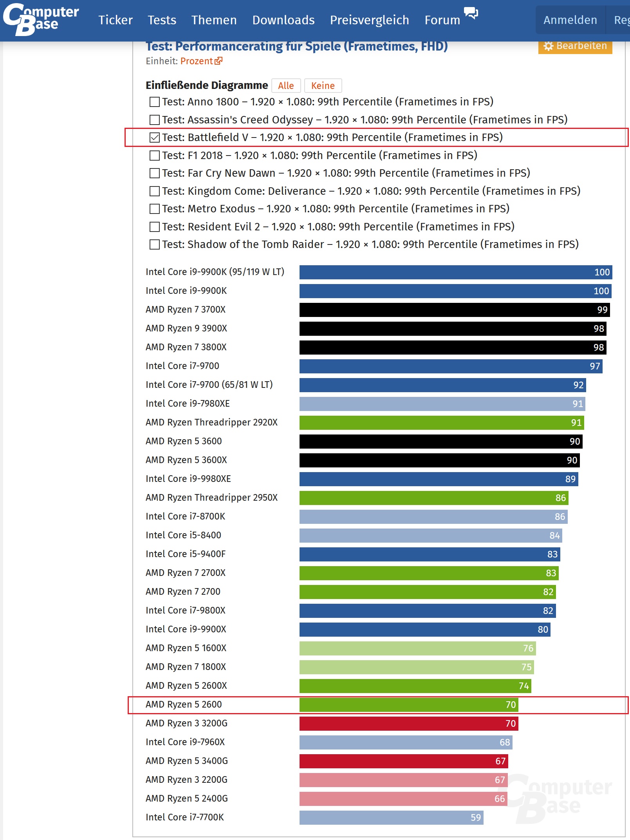Click the AMD Ryzen 7 1800X label
630x840 pixels.
point(186,667)
